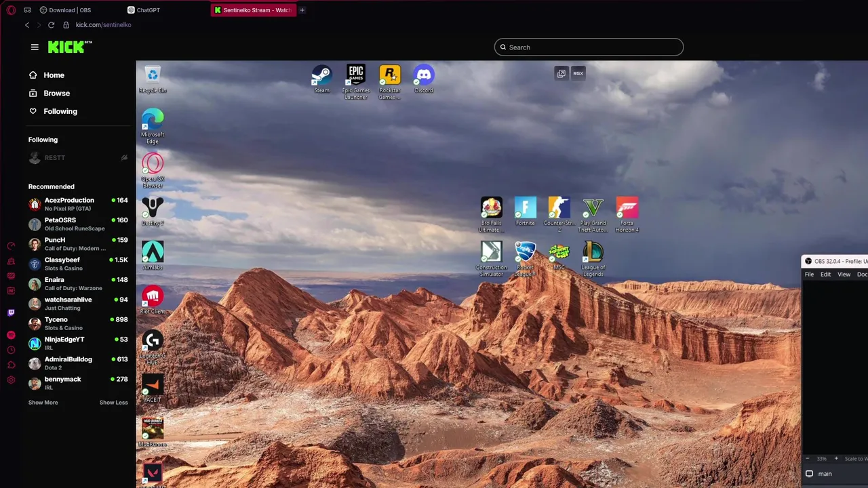The width and height of the screenshot is (868, 488).
Task: Open watchsarahlive recommended channel
Action: (78, 304)
